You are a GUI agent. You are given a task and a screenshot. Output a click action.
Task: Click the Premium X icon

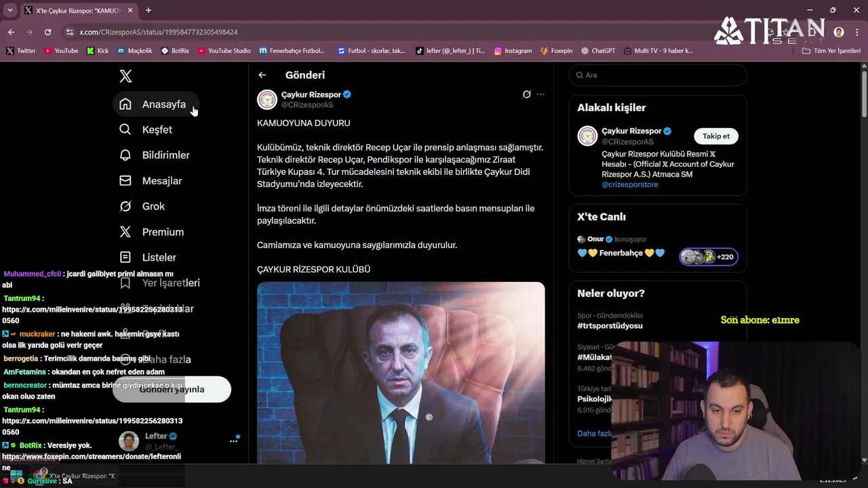coord(125,232)
